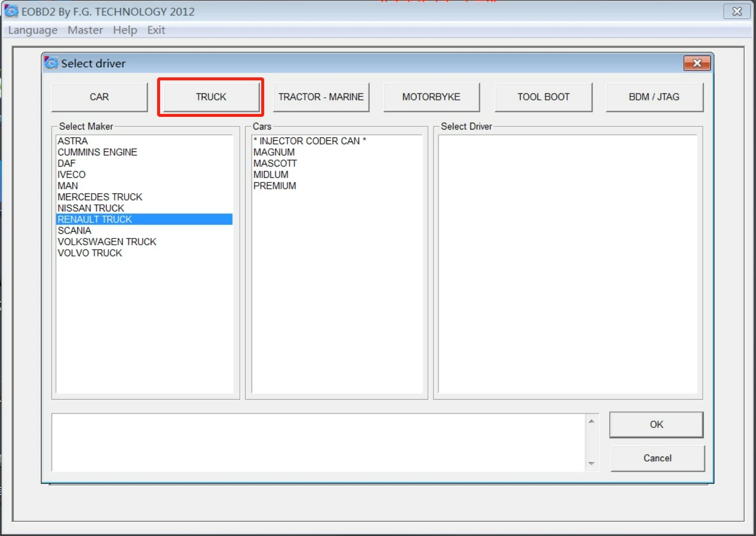Screen dimensions: 756x536
Task: Select CUMMINS ENGINE maker
Action: click(144, 152)
